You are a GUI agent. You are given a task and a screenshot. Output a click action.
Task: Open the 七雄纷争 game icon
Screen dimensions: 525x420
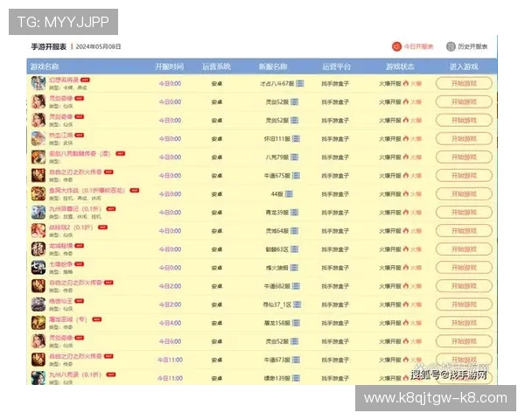38,267
